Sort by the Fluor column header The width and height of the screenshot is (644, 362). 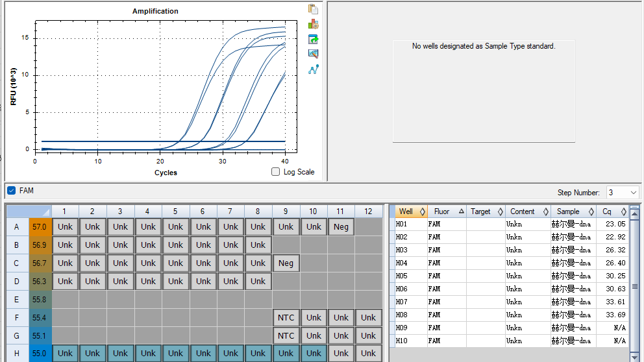click(x=447, y=211)
